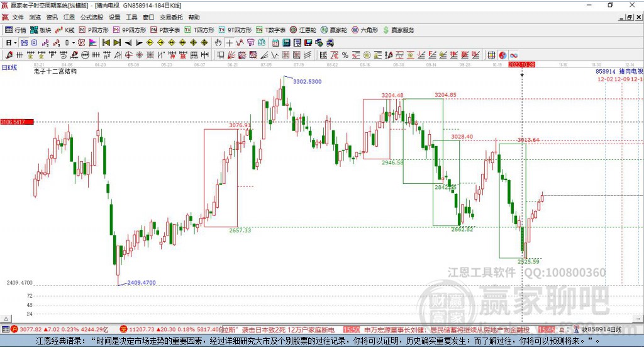Click the 老子十二宫结构 indicator title
This screenshot has width=644, height=347.
pos(55,71)
